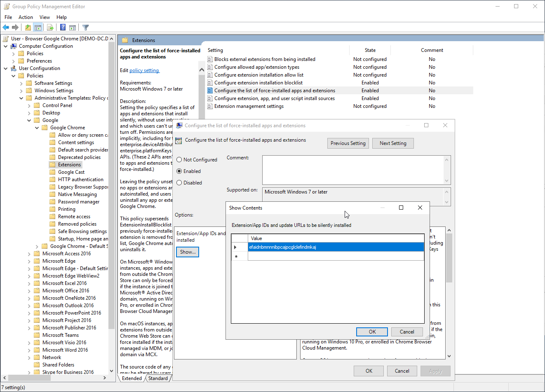Toggle the Show/Hide Console Tree icon

point(38,28)
